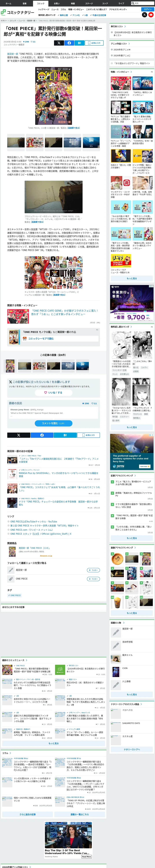The image size is (155, 868).
Task: Open the 無料試し読みマンガ nav link
Action: (47, 15)
